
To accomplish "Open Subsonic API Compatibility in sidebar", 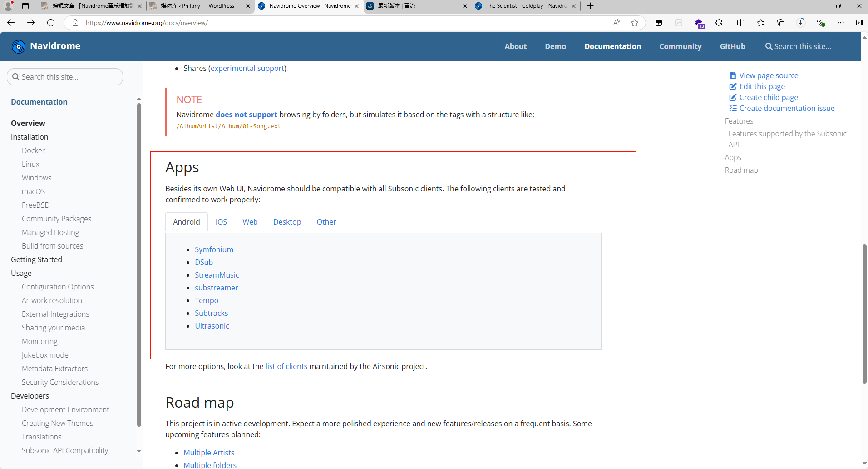I will tap(65, 450).
